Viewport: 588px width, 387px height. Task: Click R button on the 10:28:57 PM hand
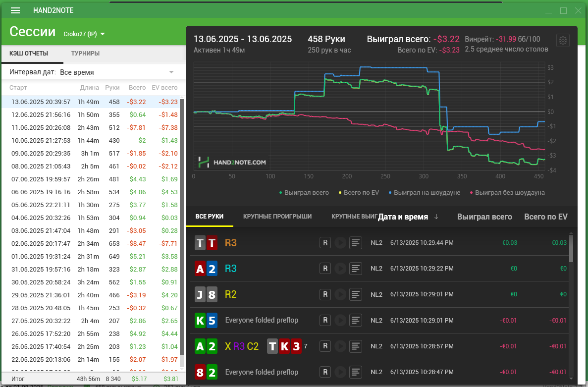click(x=325, y=346)
